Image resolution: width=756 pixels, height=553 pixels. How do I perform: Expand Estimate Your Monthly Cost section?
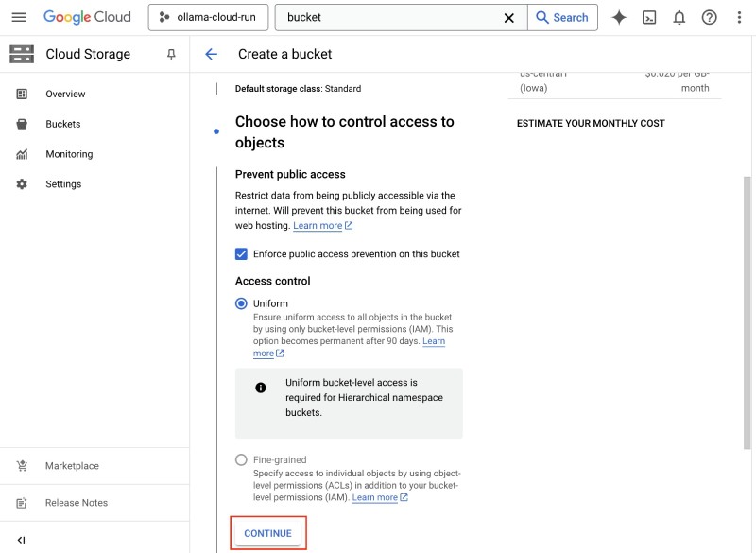(x=591, y=123)
